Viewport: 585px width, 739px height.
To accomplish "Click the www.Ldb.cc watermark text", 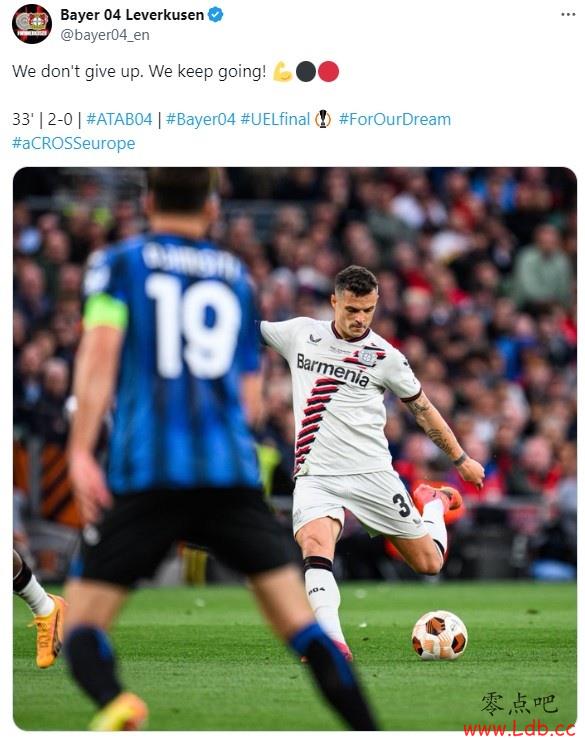I will (x=519, y=728).
